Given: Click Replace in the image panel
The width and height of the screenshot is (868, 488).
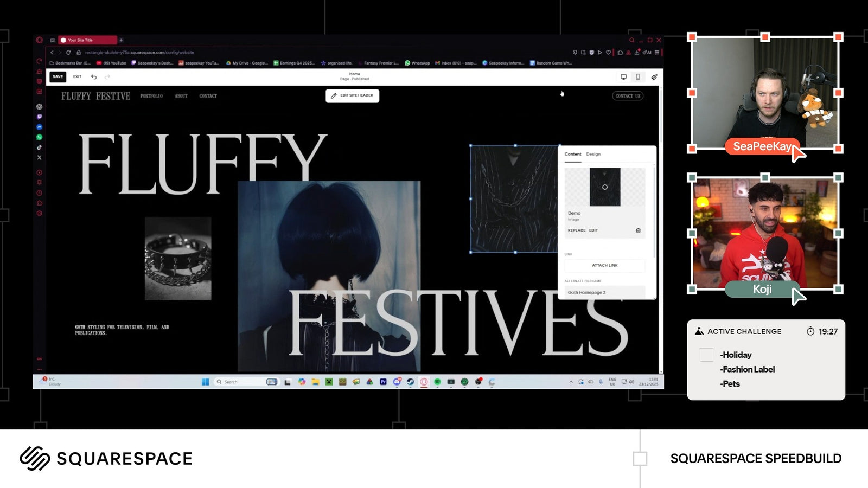Looking at the screenshot, I should pyautogui.click(x=577, y=230).
